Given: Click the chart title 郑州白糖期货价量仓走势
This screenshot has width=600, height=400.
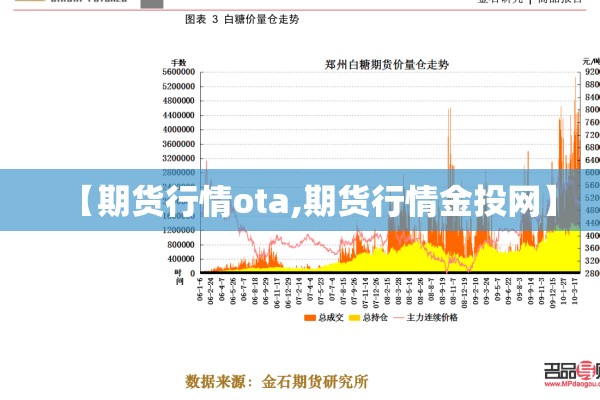Looking at the screenshot, I should pyautogui.click(x=386, y=64).
